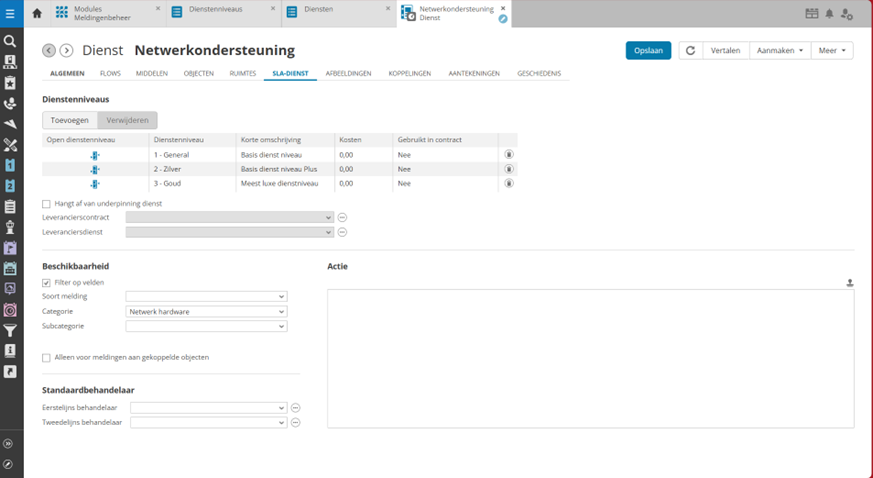
Task: Uncheck the Filter op velden checkbox
Action: (47, 283)
